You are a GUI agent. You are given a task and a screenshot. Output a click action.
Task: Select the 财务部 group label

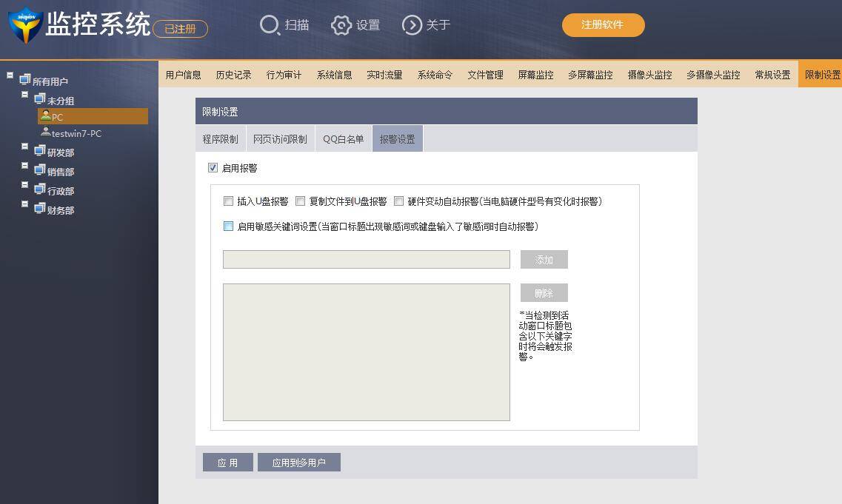pos(61,210)
